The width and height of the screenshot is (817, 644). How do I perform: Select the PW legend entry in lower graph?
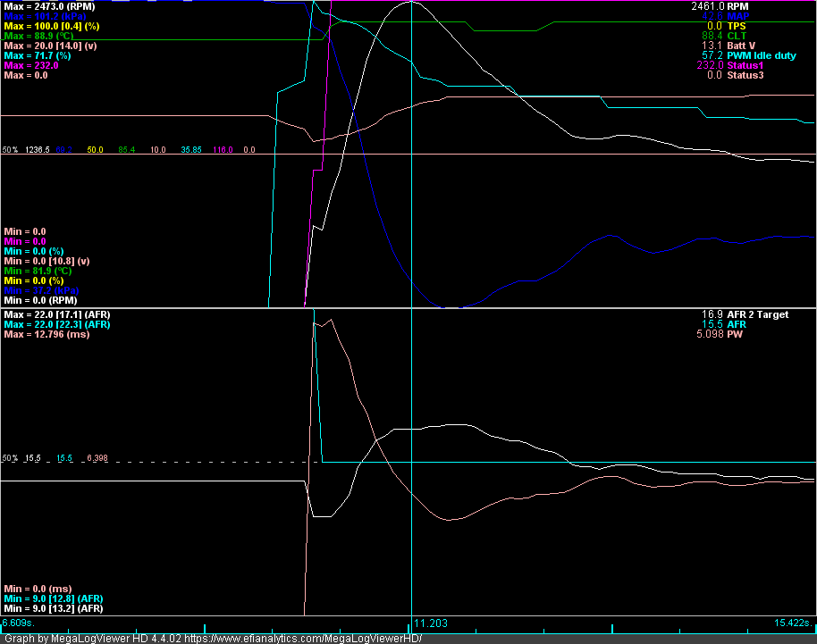tap(735, 334)
